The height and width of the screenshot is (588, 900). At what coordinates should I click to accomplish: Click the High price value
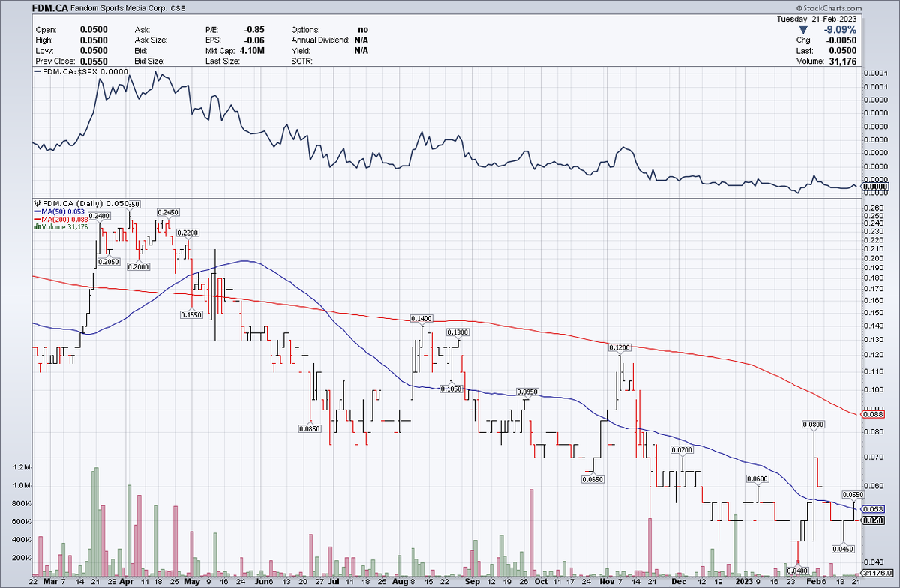[94, 39]
